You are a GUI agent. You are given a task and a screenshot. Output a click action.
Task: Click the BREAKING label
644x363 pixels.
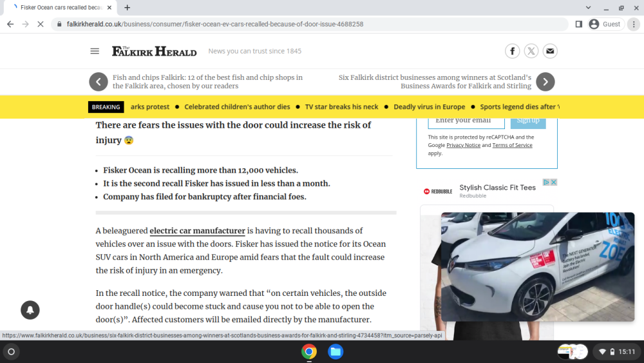(106, 107)
